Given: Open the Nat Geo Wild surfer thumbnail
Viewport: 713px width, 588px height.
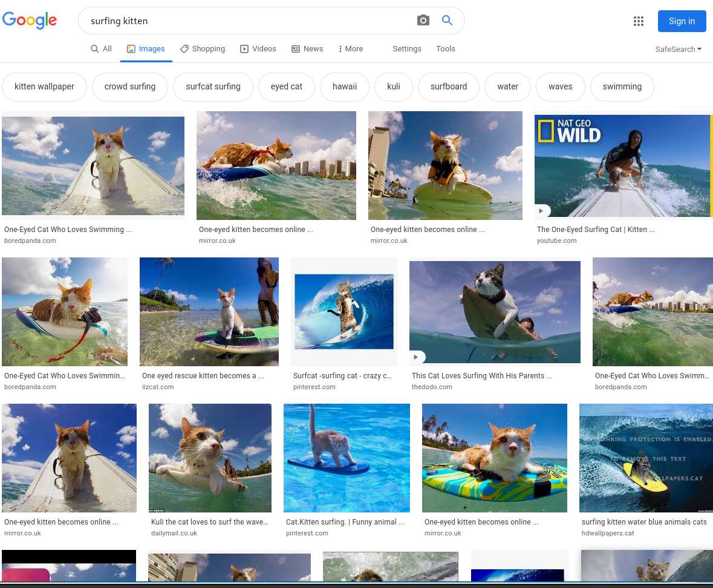Looking at the screenshot, I should click(x=622, y=166).
